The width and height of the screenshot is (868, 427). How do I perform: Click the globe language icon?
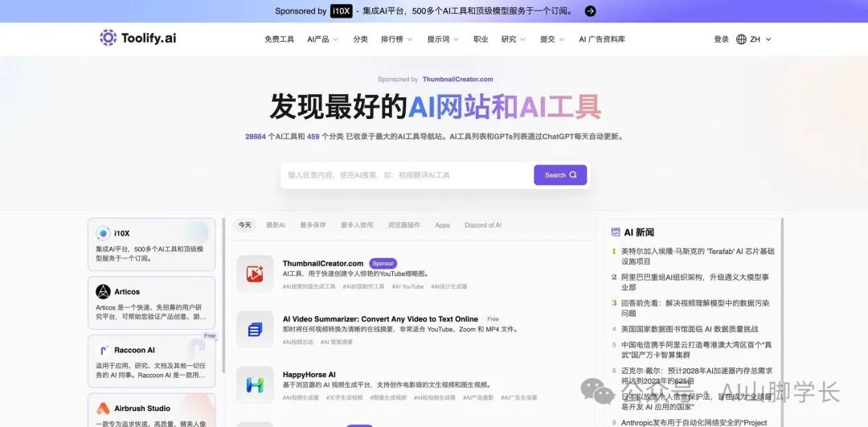741,39
